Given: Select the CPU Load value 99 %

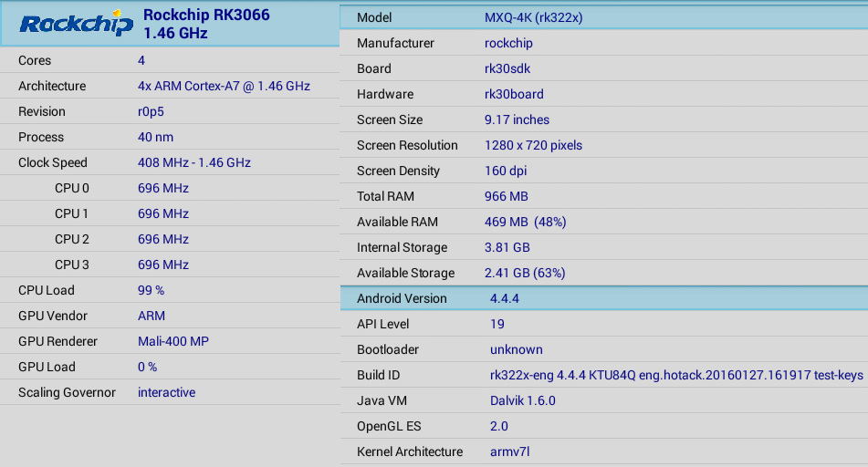Looking at the screenshot, I should 152,290.
